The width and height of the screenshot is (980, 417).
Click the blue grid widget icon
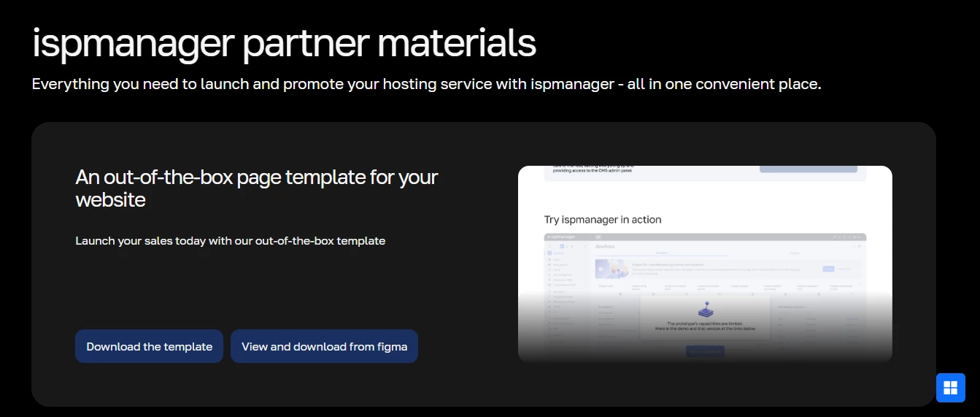pos(950,388)
